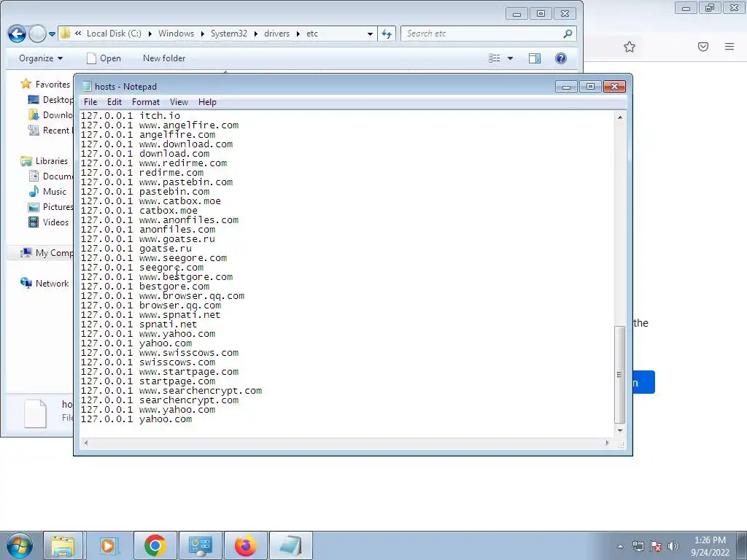The image size is (747, 560).
Task: Click the line '127.0.0.1 www.swisscows.com'
Action: click(160, 353)
